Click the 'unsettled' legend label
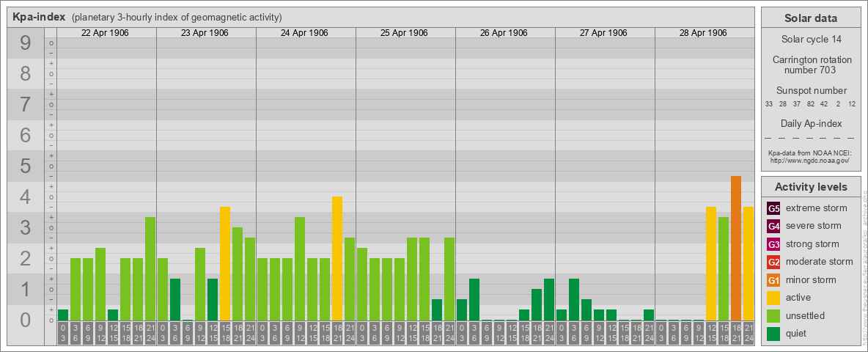The height and width of the screenshot is (352, 868). pyautogui.click(x=806, y=315)
